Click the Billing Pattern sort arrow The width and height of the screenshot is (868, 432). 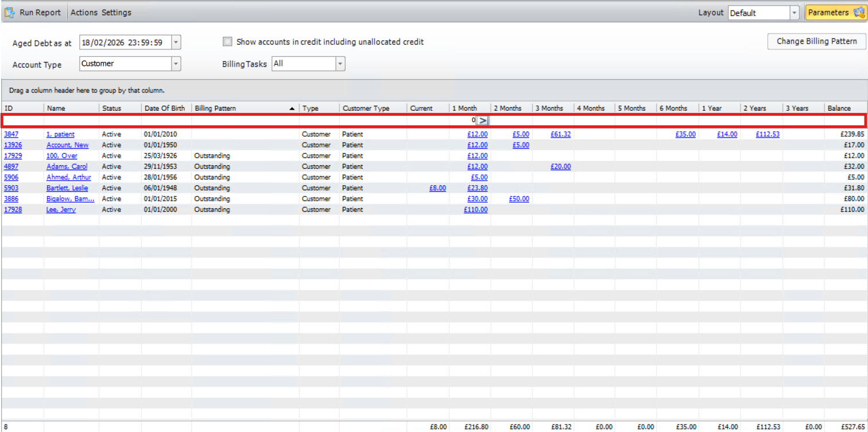click(292, 108)
